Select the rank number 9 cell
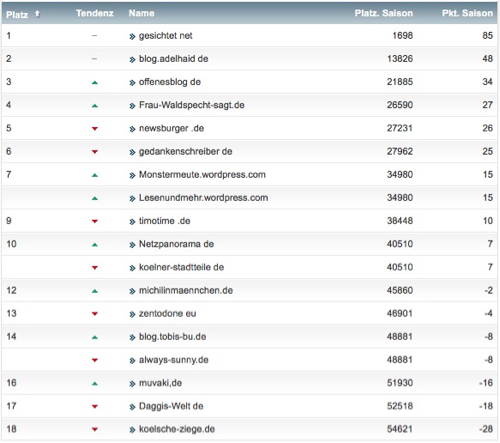 (x=9, y=221)
